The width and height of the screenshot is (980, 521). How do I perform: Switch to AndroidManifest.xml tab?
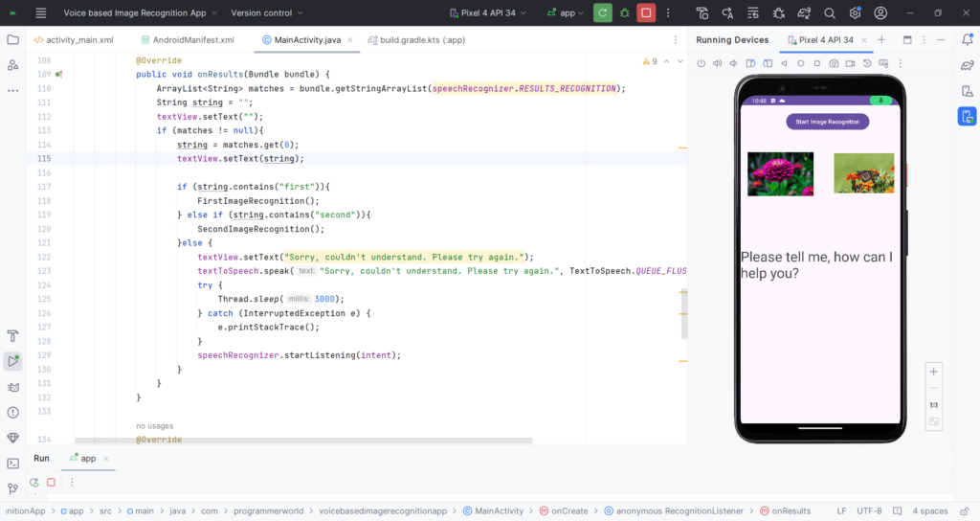coord(188,40)
